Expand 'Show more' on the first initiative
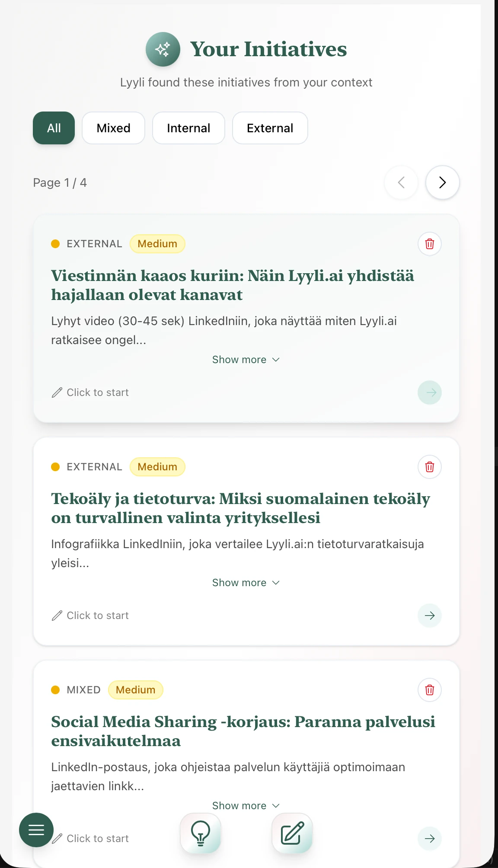The width and height of the screenshot is (498, 868). click(x=246, y=359)
